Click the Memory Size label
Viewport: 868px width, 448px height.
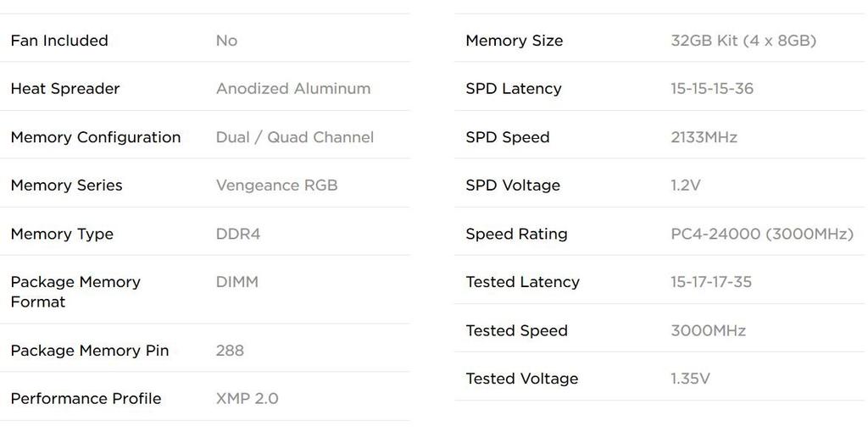point(515,41)
